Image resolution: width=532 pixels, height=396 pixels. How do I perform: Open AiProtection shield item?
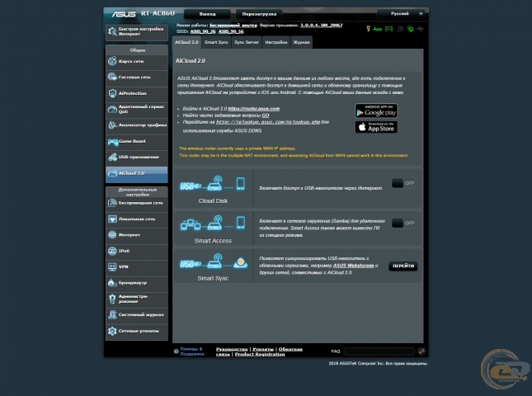coord(136,93)
